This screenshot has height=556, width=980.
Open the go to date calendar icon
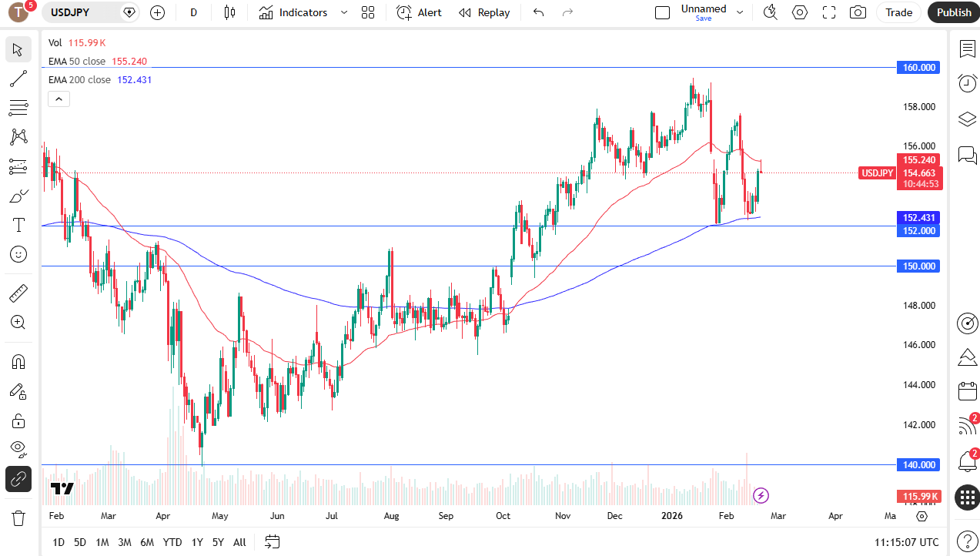(272, 541)
